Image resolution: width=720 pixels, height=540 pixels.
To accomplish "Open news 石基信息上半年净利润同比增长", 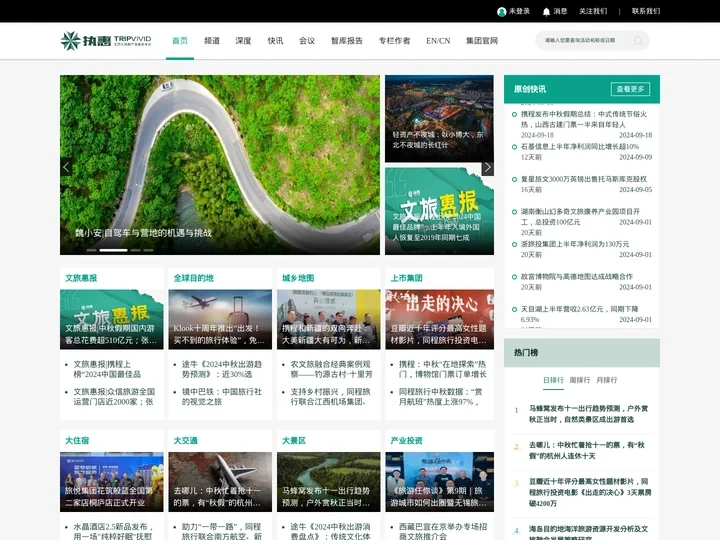I will click(x=579, y=146).
